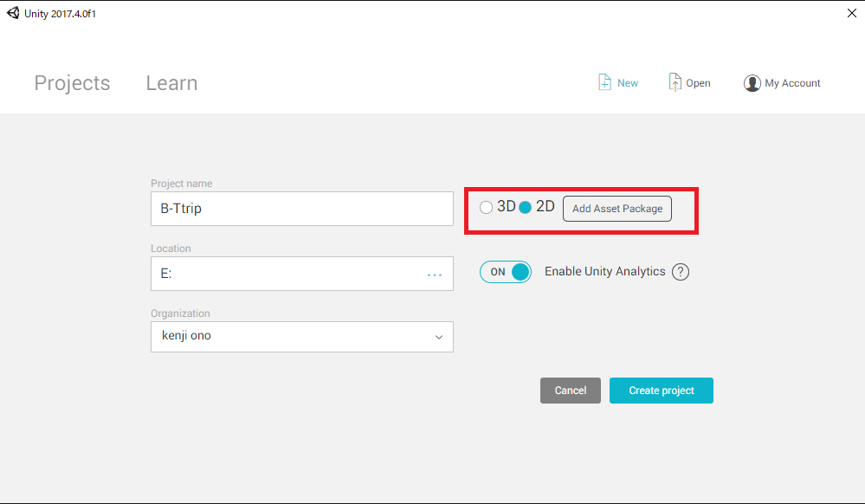Click the New project document icon

point(604,82)
